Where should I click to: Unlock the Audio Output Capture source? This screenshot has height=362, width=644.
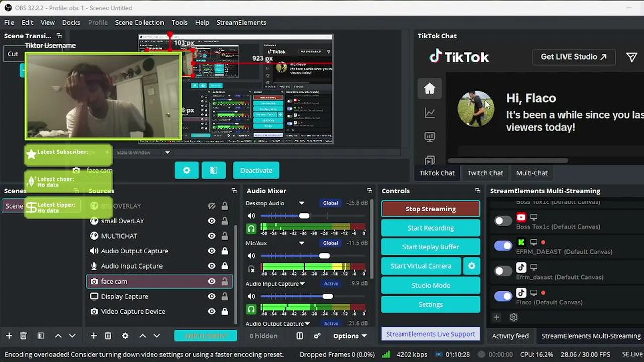click(225, 251)
